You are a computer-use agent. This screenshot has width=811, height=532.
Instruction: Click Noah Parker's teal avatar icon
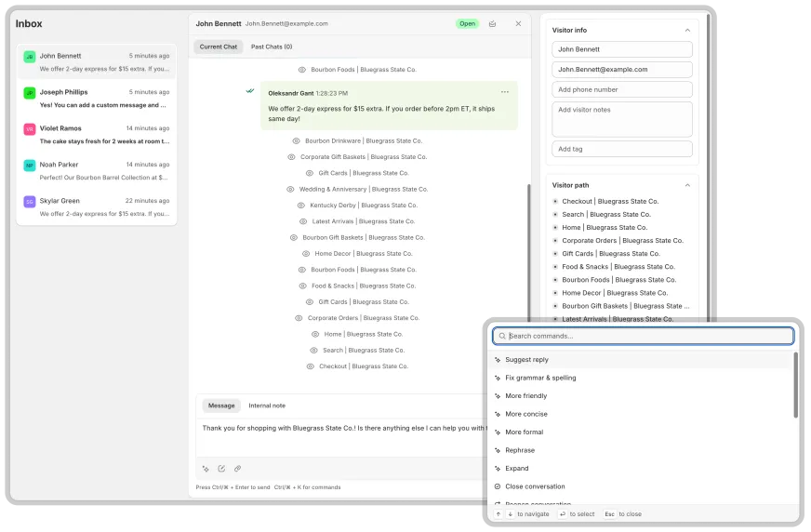click(x=30, y=165)
